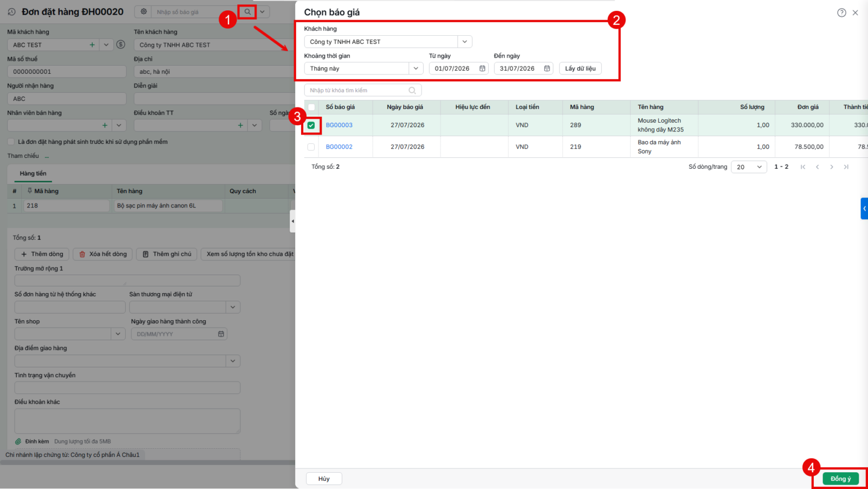Image resolution: width=868 pixels, height=489 pixels.
Task: Click the cell Bộ sạc pin máy ảnh canon 6L
Action: tap(169, 206)
